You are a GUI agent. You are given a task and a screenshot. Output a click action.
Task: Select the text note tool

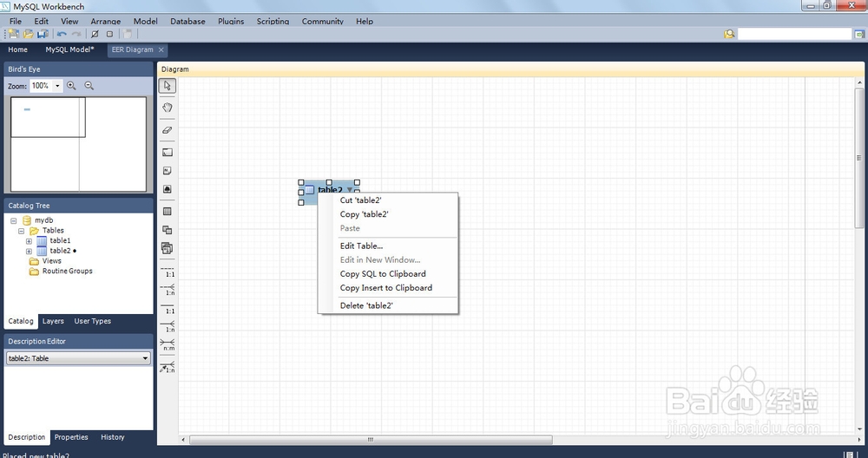point(168,170)
